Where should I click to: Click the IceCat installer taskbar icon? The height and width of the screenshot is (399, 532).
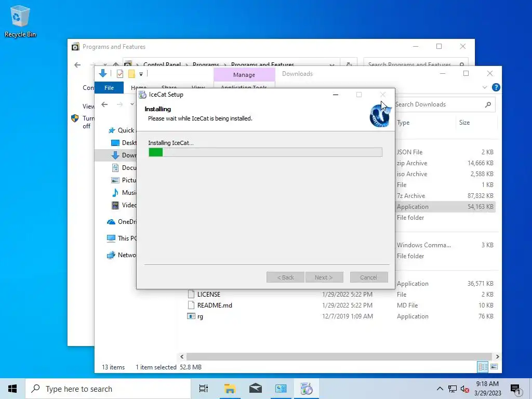click(307, 389)
